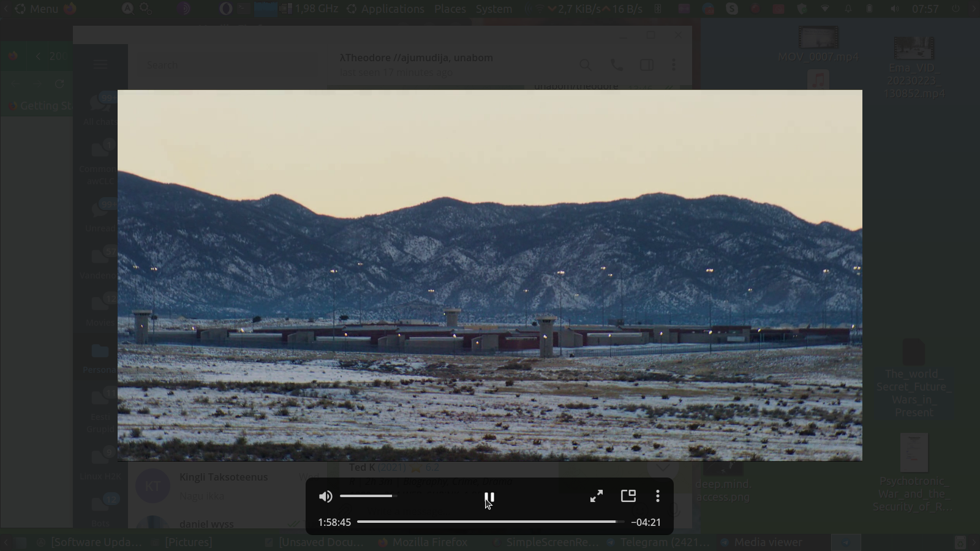Search in chat via Telegram magnifier icon
Image resolution: width=980 pixels, height=551 pixels.
click(586, 65)
